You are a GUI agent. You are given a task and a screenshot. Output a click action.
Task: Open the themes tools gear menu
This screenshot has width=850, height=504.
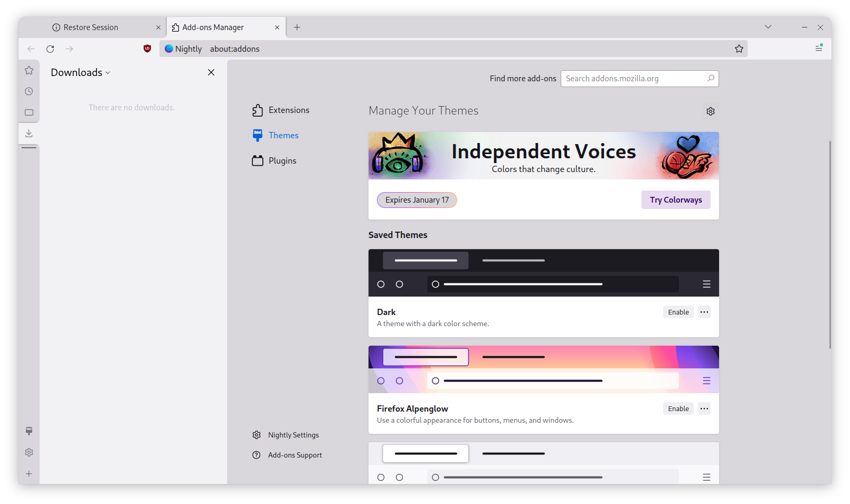(711, 111)
